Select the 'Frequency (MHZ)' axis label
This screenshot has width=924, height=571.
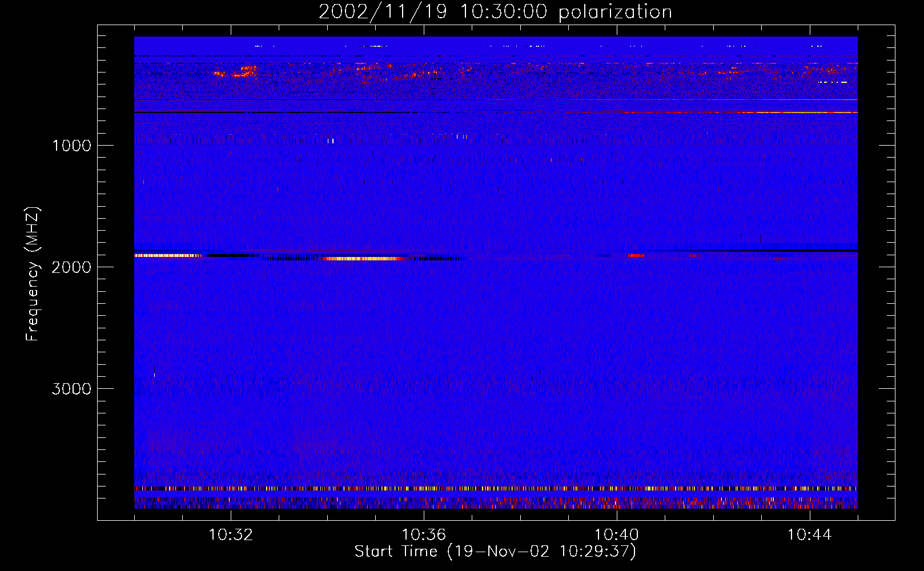[33, 274]
